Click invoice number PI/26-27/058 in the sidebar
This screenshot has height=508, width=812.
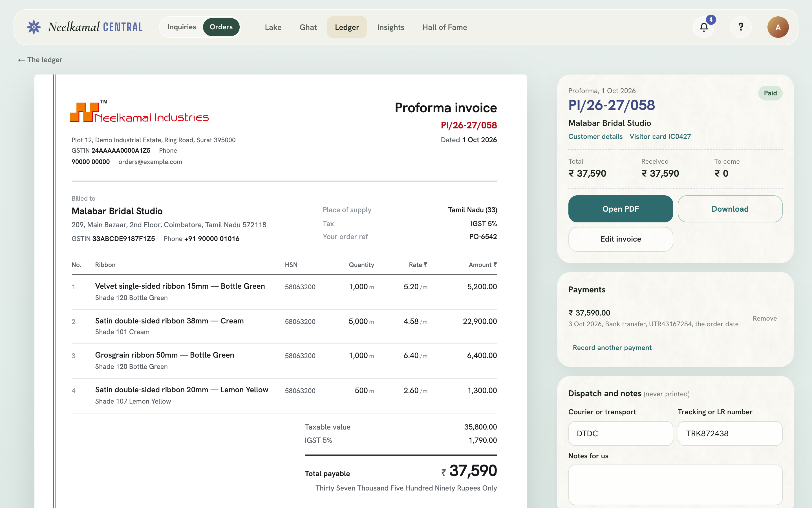click(611, 106)
